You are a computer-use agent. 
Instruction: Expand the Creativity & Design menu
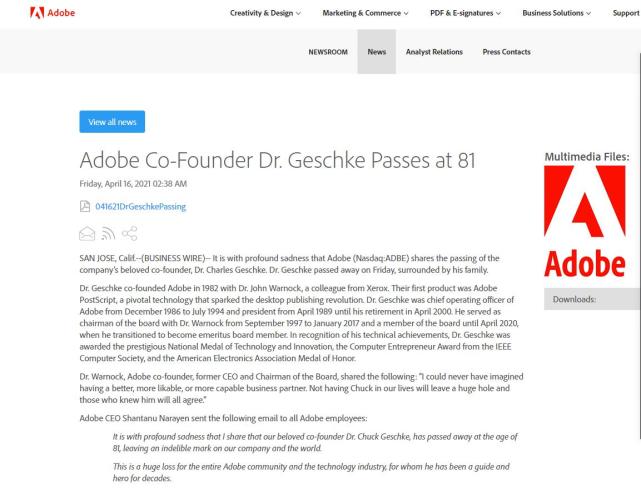[x=265, y=13]
